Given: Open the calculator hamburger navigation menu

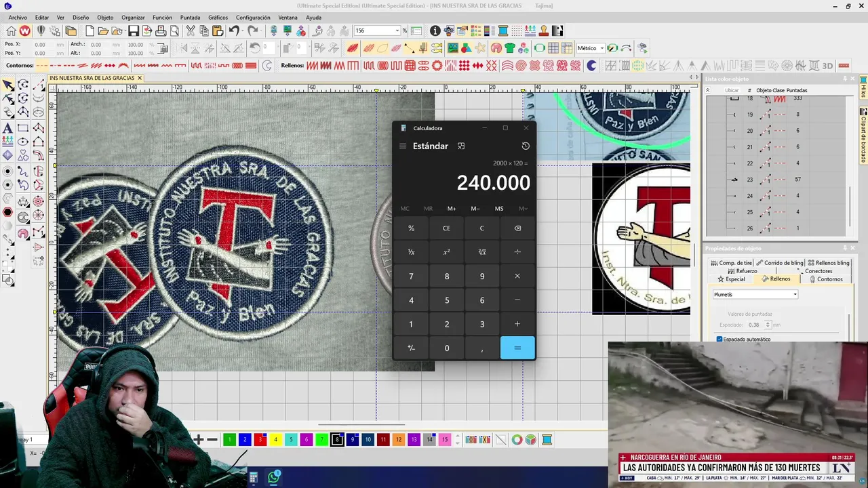Looking at the screenshot, I should tap(403, 146).
